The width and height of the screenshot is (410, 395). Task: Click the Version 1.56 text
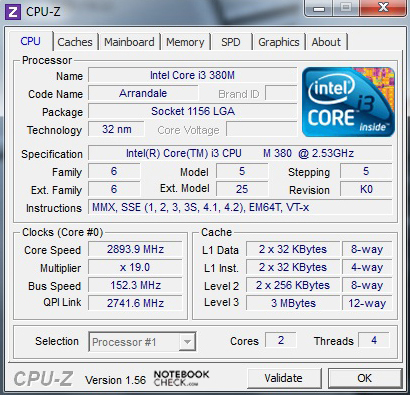coord(115,380)
